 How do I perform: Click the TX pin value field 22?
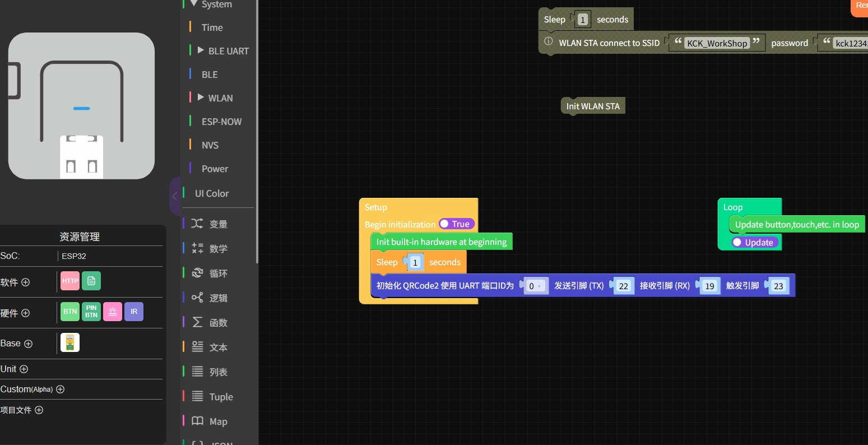coord(623,286)
